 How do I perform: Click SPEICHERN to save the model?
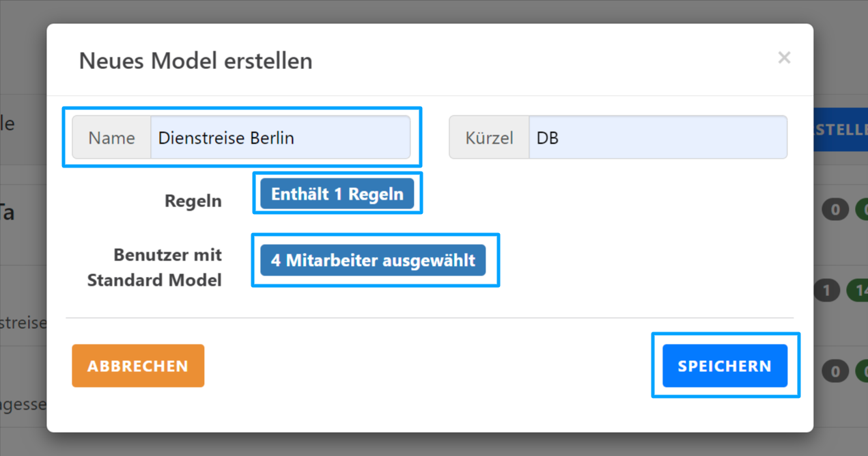coord(725,366)
